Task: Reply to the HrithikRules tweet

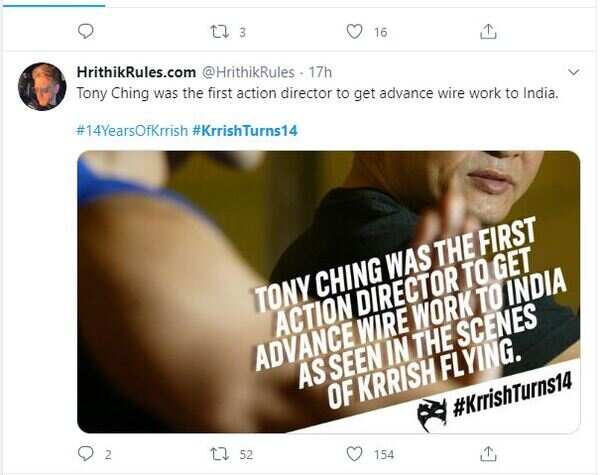Action: point(86,455)
